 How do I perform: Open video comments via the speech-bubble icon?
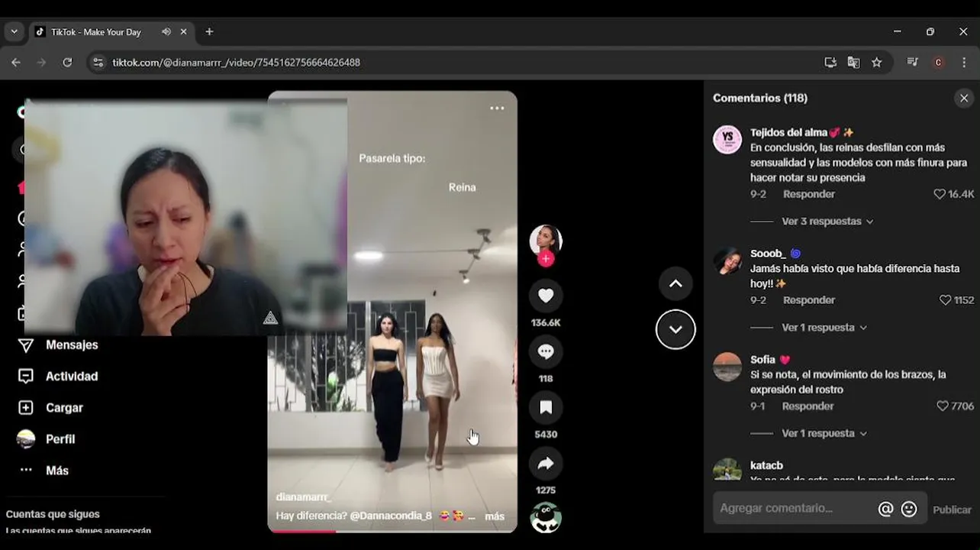click(546, 351)
